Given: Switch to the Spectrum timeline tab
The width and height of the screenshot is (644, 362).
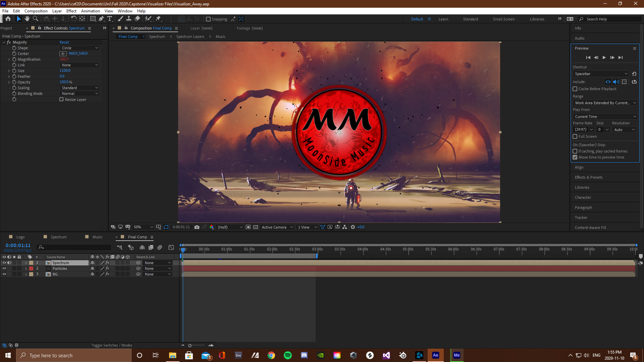Looking at the screenshot, I should coord(58,237).
